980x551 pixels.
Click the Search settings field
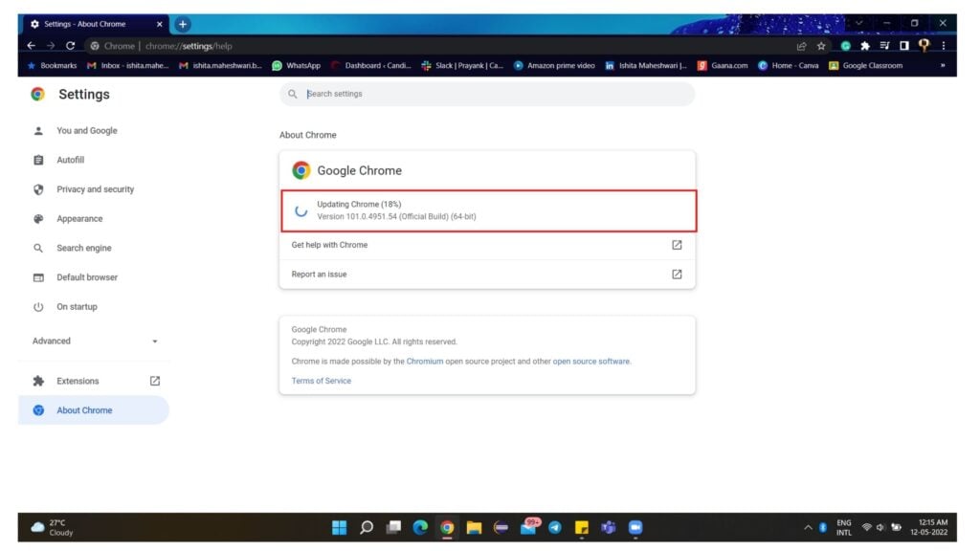(487, 94)
